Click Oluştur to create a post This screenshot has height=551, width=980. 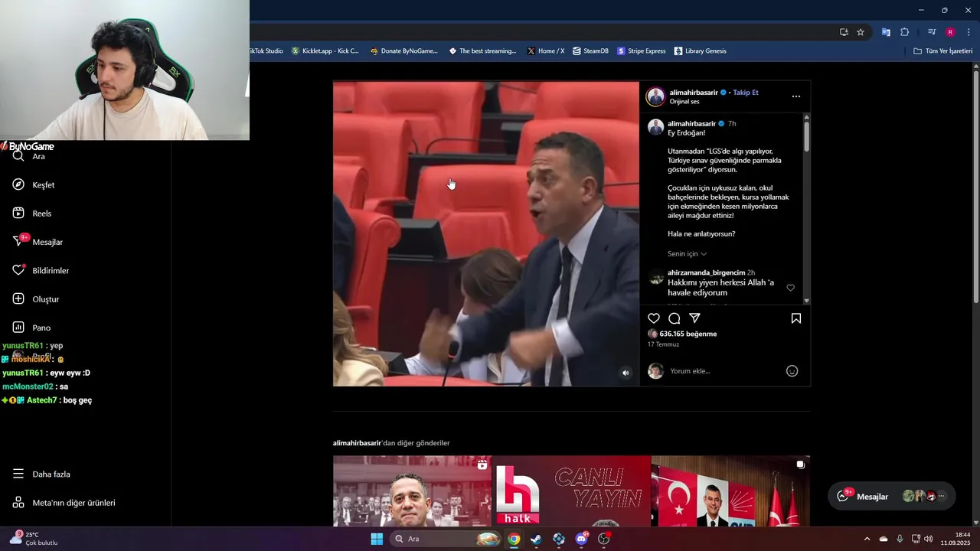36,299
